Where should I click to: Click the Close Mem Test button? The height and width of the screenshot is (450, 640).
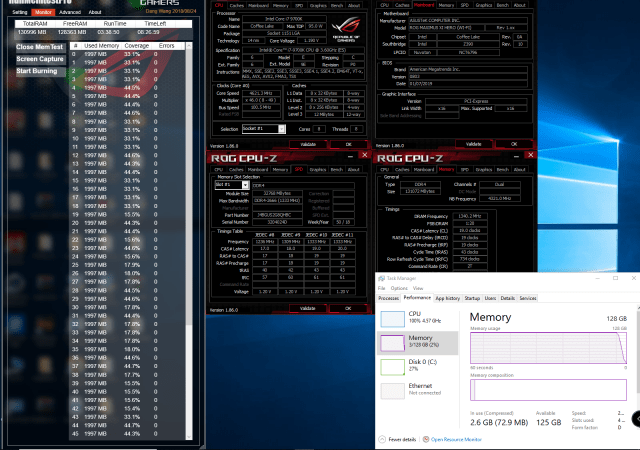coord(40,47)
